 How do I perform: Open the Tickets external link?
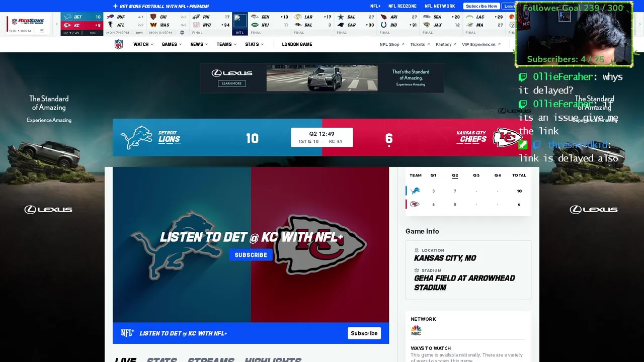pos(420,44)
